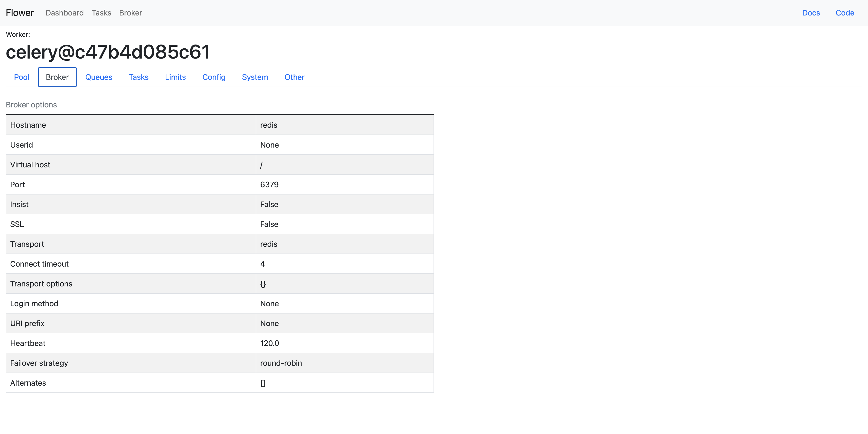Switch to the Pool tab
The image size is (868, 434).
coord(21,77)
